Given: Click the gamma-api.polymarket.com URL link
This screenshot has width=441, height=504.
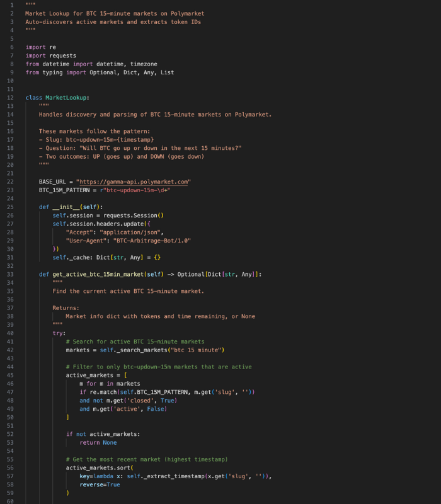Looking at the screenshot, I should pos(134,182).
